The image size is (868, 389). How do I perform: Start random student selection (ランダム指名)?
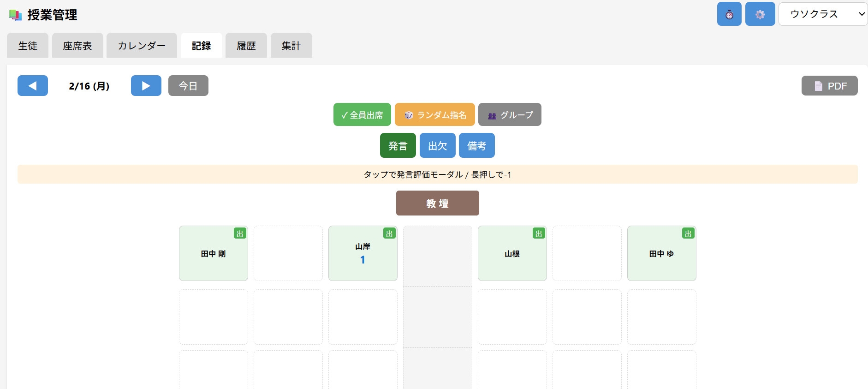(434, 115)
